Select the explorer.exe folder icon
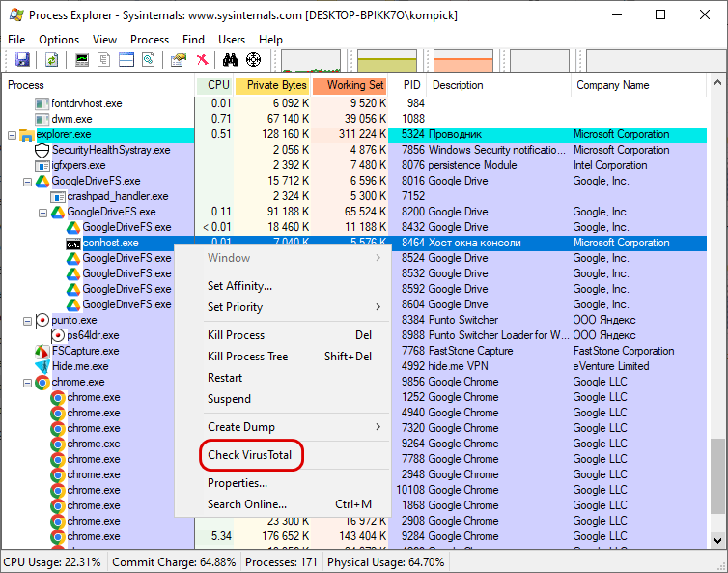This screenshot has height=573, width=728. pos(27,135)
